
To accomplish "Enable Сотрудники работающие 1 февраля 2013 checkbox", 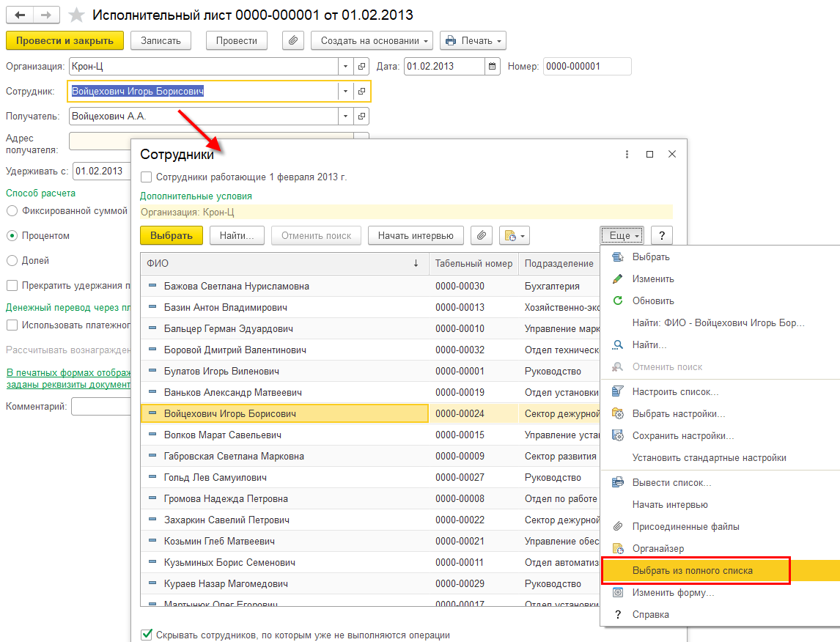I will tap(147, 177).
